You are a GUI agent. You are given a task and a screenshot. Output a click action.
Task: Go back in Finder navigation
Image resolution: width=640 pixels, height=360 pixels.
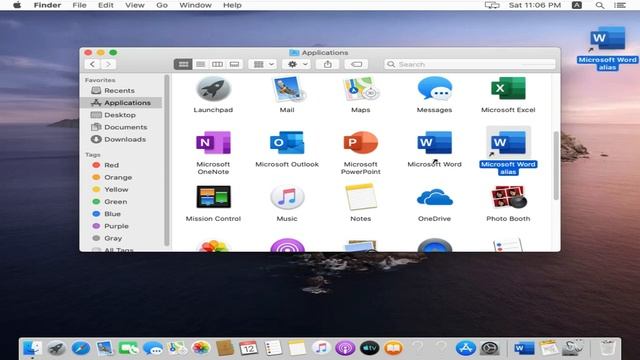click(x=93, y=64)
